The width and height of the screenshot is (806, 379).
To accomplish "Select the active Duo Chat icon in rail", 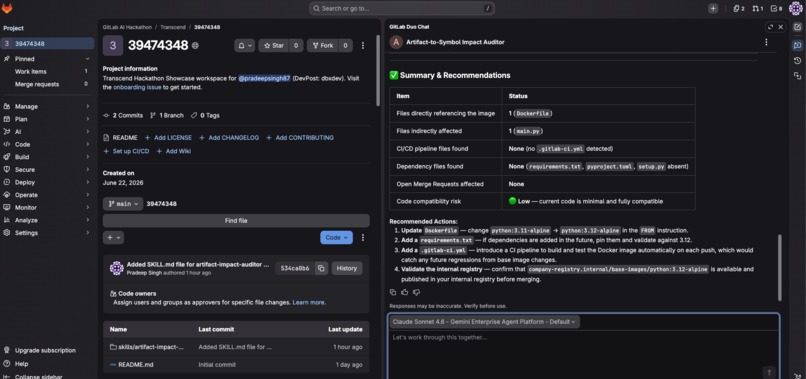I will tap(797, 45).
